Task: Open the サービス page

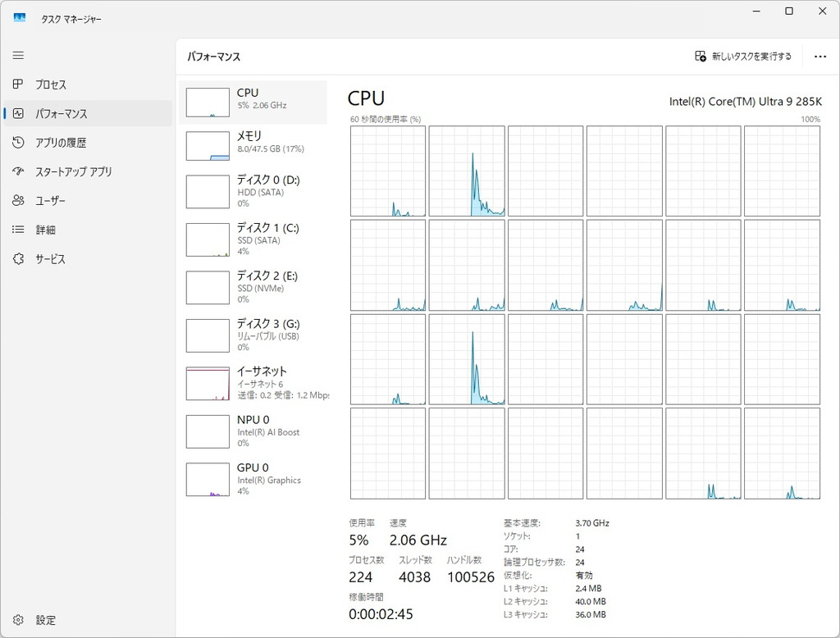Action: click(x=50, y=259)
